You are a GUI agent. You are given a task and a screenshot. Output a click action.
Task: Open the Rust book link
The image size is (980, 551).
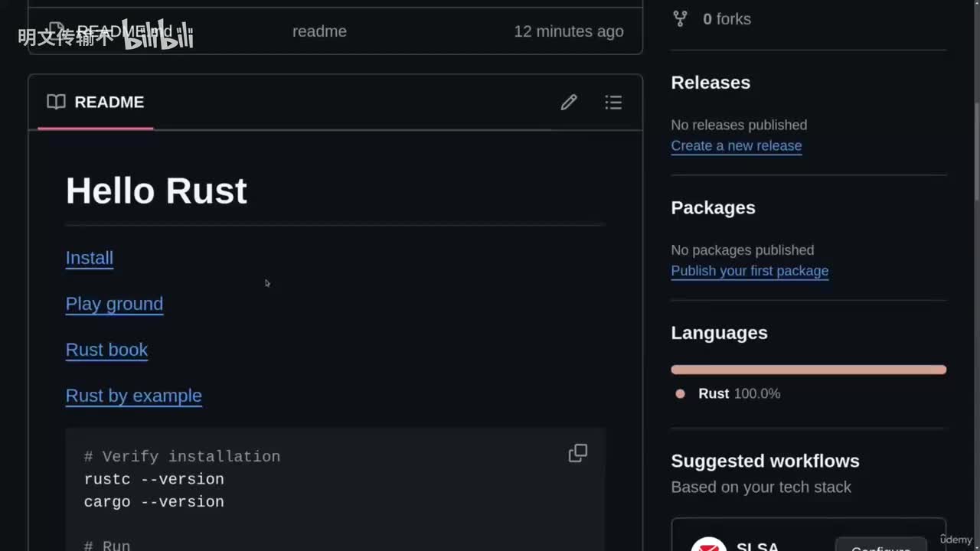point(106,350)
